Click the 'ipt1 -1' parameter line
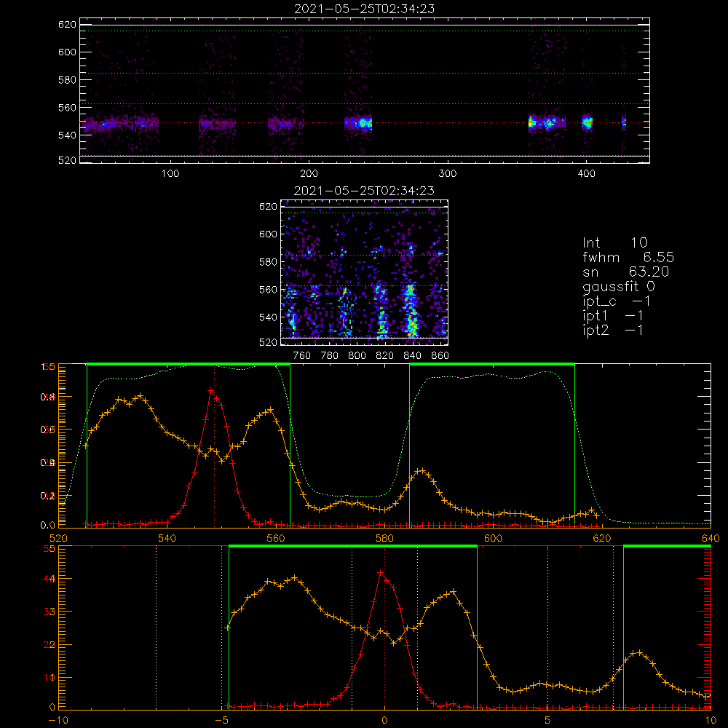Viewport: 728px width, 728px height. (x=613, y=316)
